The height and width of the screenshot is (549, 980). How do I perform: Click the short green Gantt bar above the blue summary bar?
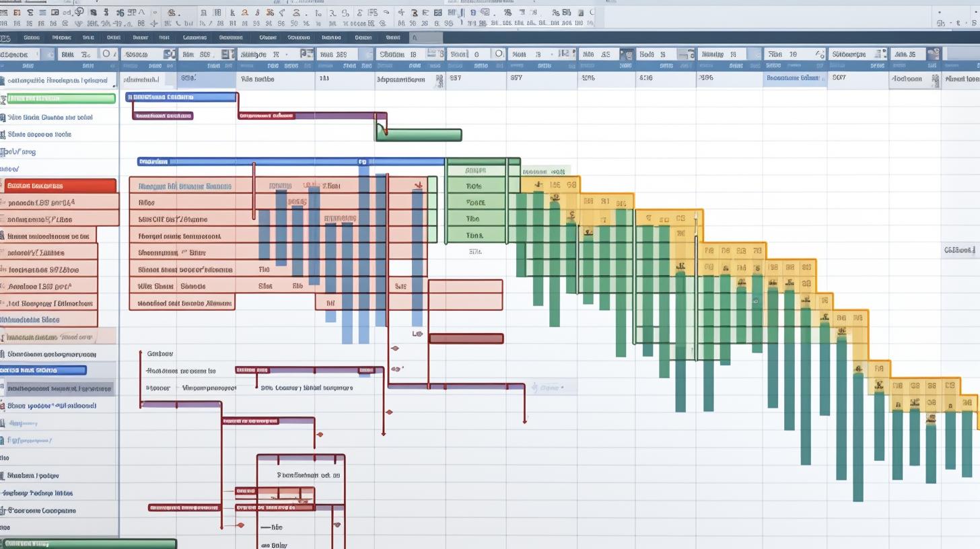click(x=419, y=135)
